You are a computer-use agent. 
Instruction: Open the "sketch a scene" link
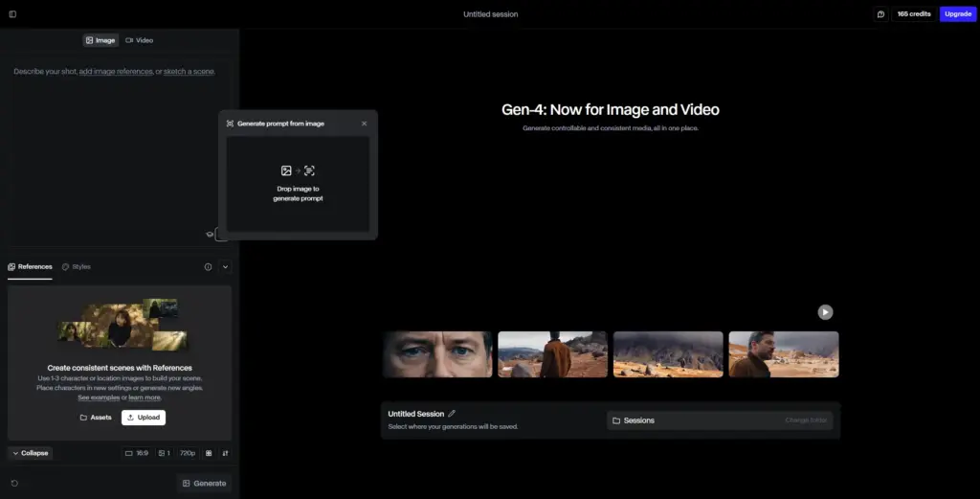189,71
